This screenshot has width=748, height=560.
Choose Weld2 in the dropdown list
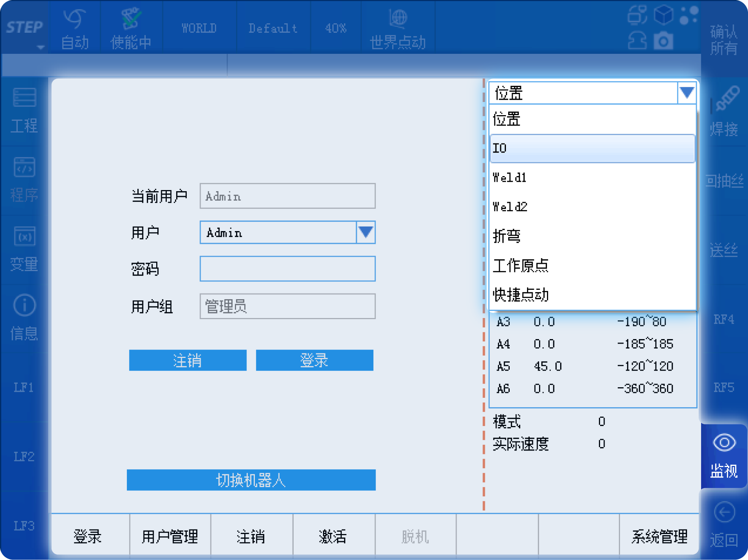pos(592,207)
